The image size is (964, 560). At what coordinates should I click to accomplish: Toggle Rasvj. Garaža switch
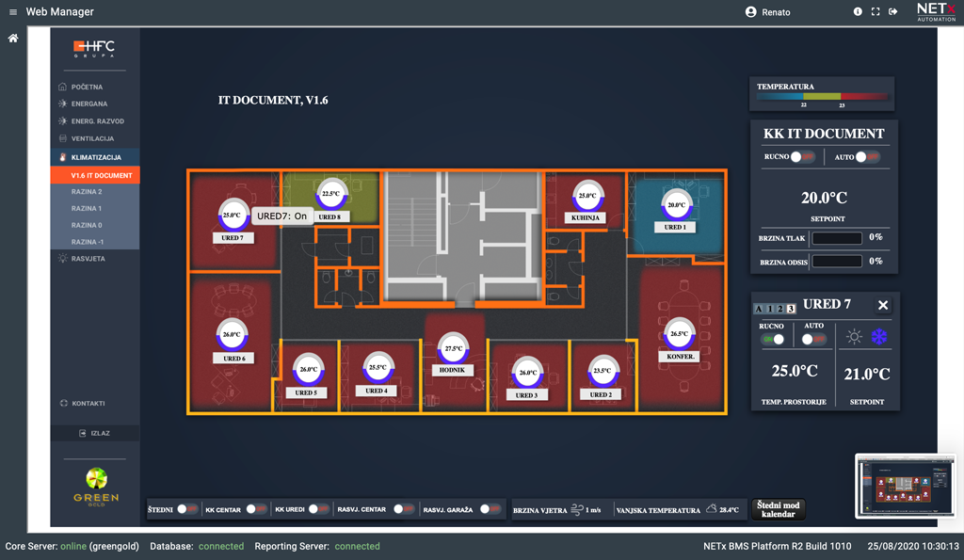coord(490,509)
